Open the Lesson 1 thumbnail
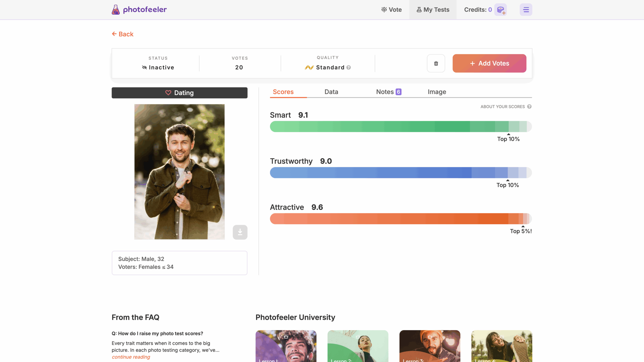The image size is (644, 362). [x=286, y=346]
